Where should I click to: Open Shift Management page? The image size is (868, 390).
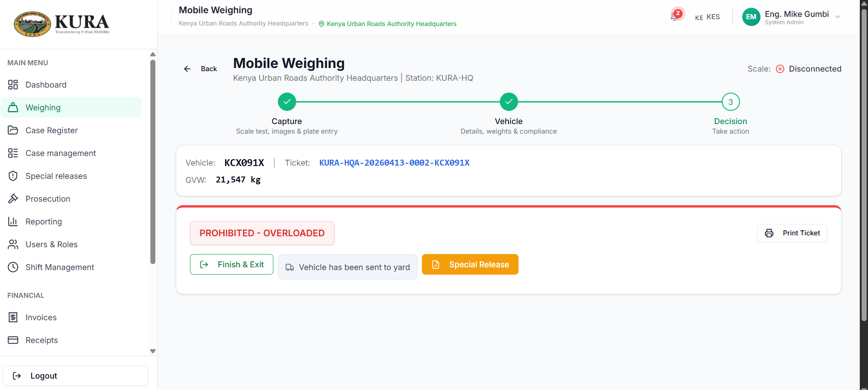tap(71, 267)
